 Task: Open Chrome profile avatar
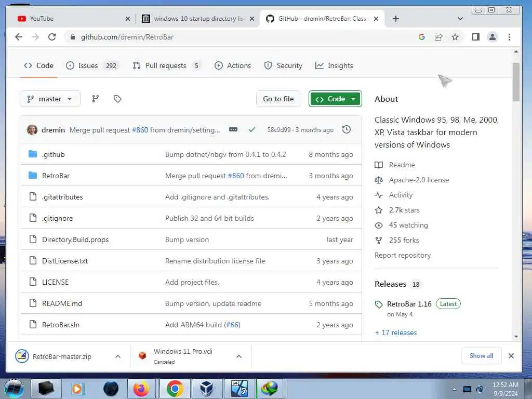click(493, 37)
